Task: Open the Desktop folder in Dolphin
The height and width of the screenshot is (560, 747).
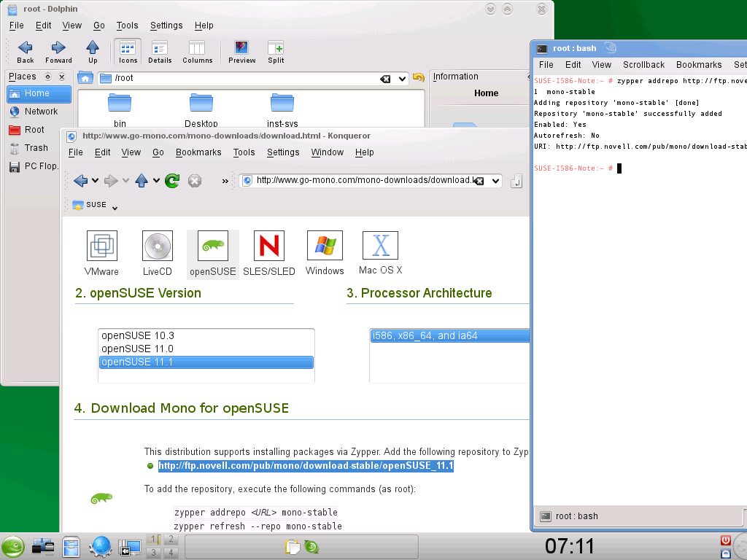Action: coord(201,111)
